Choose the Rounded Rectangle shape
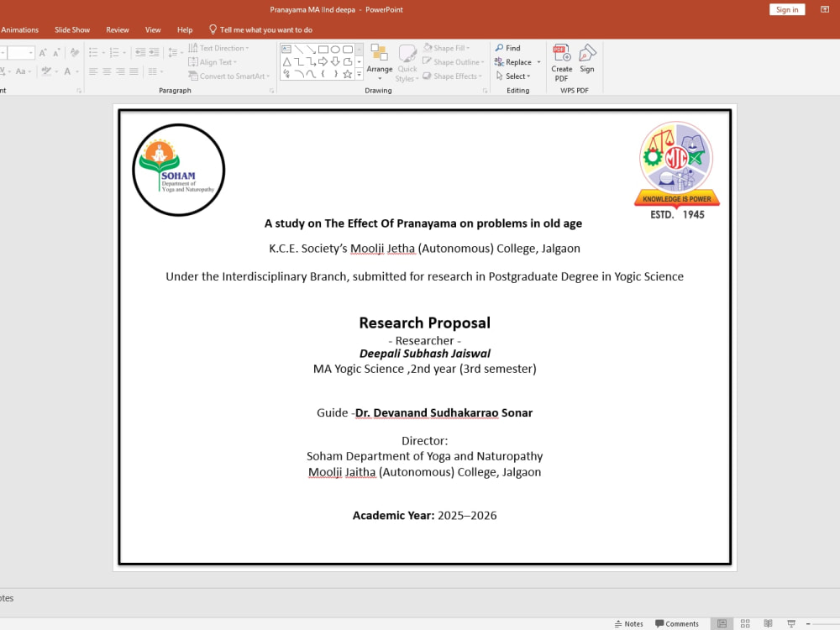Viewport: 840px width, 630px height. [348, 50]
